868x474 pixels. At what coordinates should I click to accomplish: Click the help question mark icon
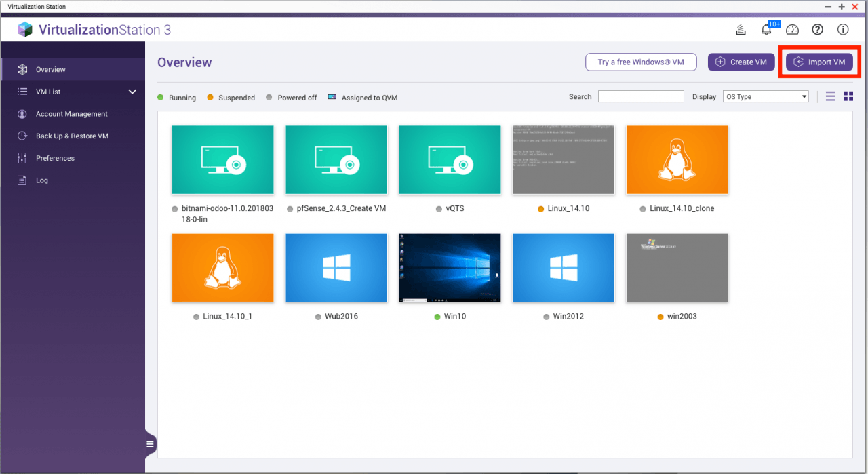pyautogui.click(x=817, y=30)
